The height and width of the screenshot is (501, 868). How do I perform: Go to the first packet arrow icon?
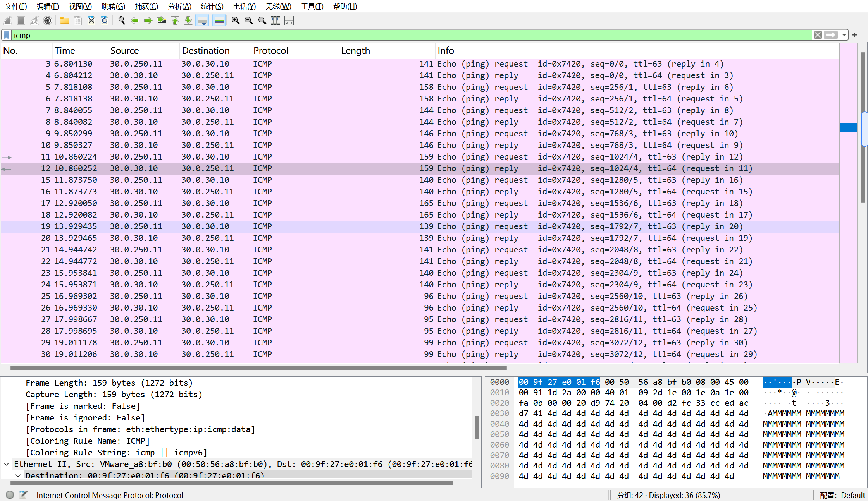coord(175,21)
